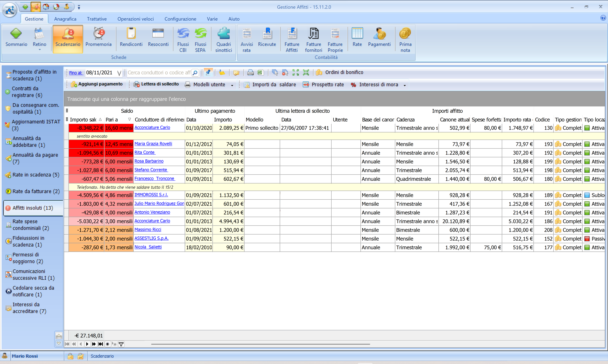Screen dimensions: 608x364
Task: Open quick access toolbar customize arrow
Action: 79,7
